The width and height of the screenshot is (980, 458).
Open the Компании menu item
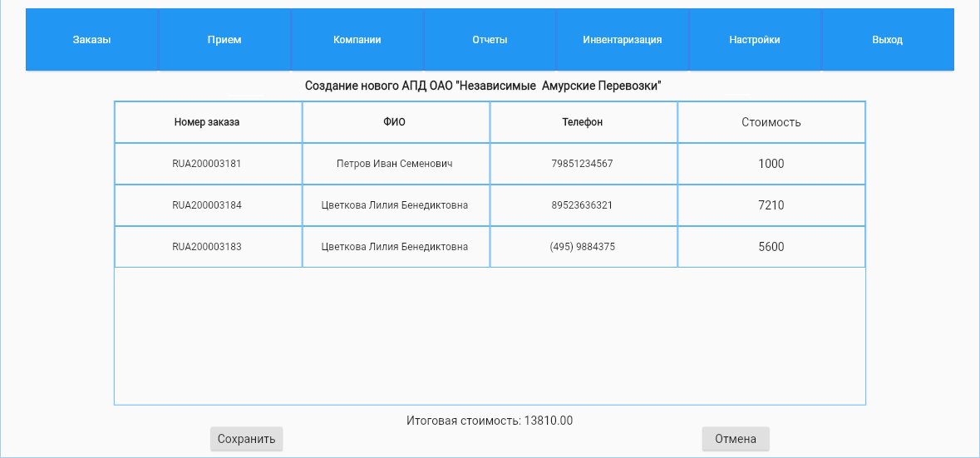coord(357,39)
